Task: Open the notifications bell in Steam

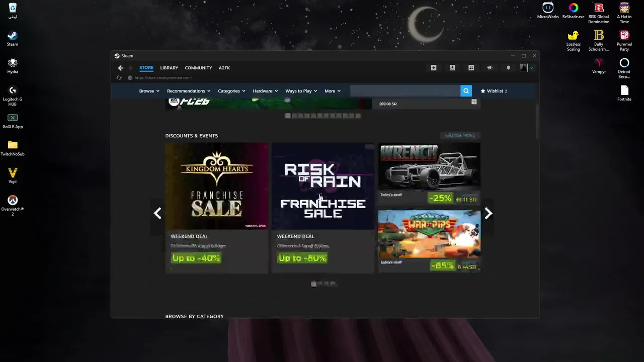Action: [508, 68]
